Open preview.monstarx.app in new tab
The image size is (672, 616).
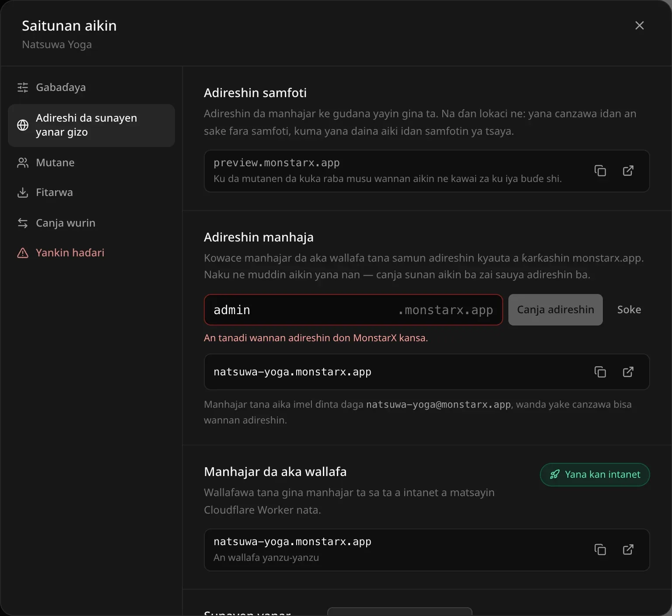(x=628, y=171)
